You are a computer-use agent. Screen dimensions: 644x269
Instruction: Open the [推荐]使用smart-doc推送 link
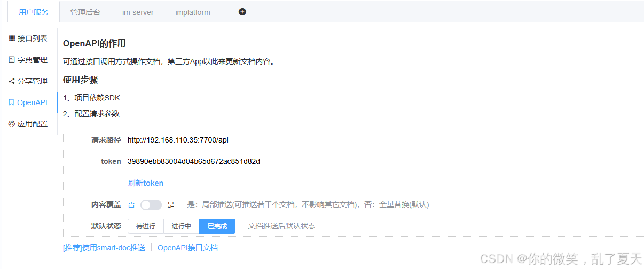click(x=104, y=248)
